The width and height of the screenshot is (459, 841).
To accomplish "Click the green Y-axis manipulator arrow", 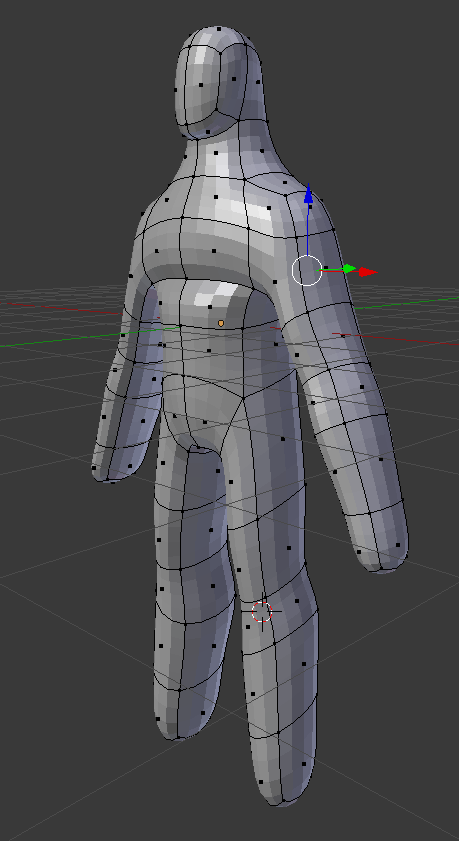I will 349,269.
